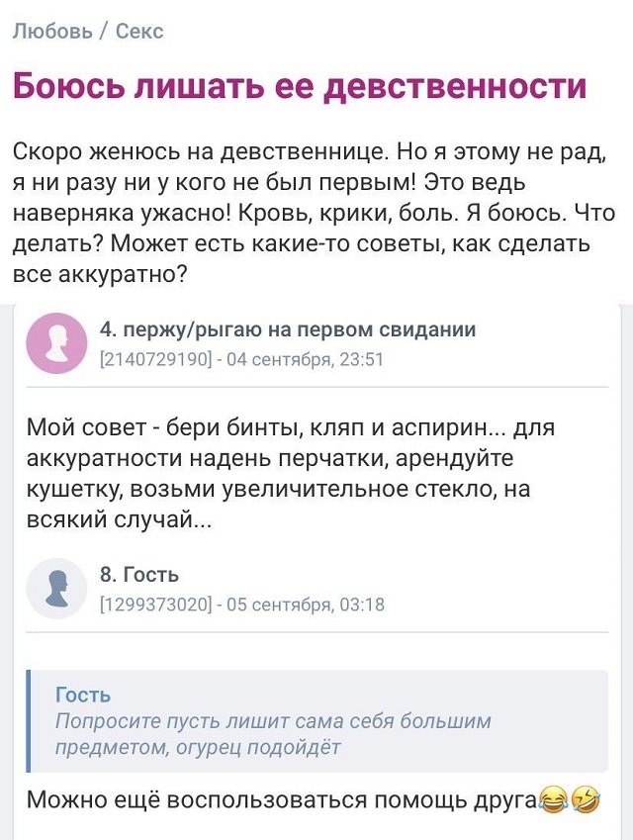Image resolution: width=633 pixels, height=840 pixels.
Task: Open the "Любовь" breadcrumb category
Action: click(50, 31)
